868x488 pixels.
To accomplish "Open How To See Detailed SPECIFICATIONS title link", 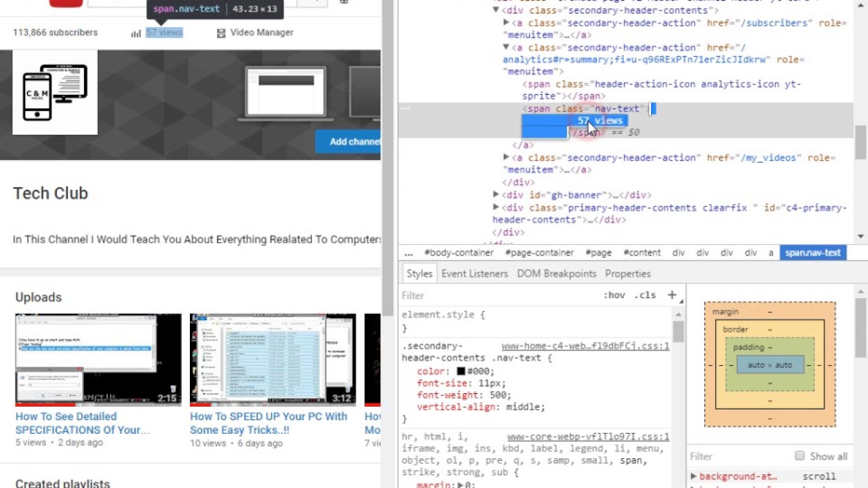I will click(x=83, y=423).
